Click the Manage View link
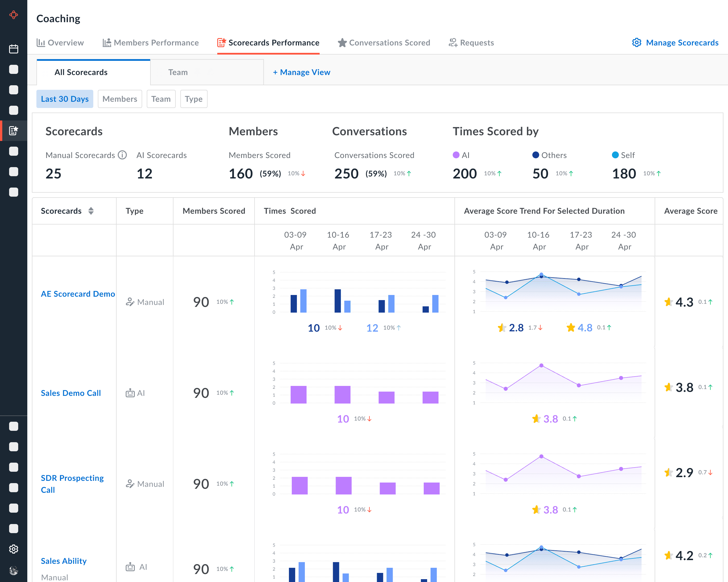 tap(301, 72)
